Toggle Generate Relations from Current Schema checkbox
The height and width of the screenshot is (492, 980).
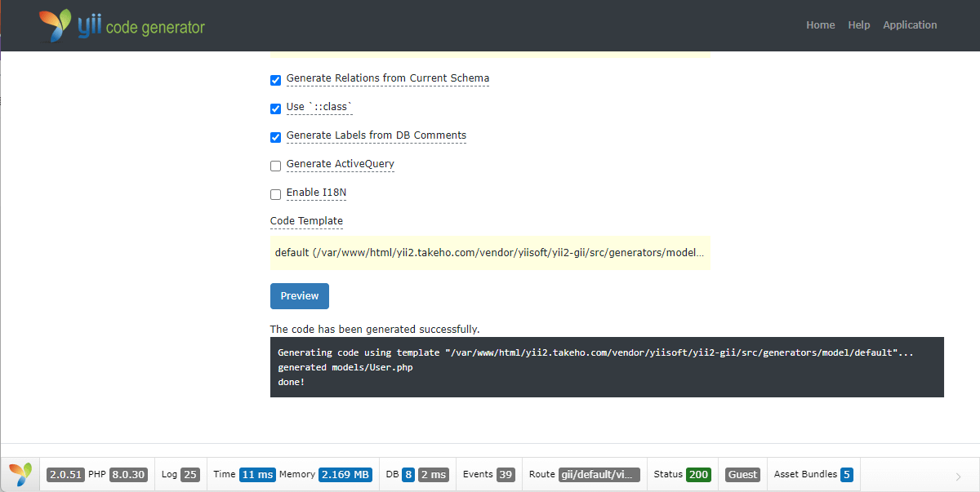click(276, 80)
